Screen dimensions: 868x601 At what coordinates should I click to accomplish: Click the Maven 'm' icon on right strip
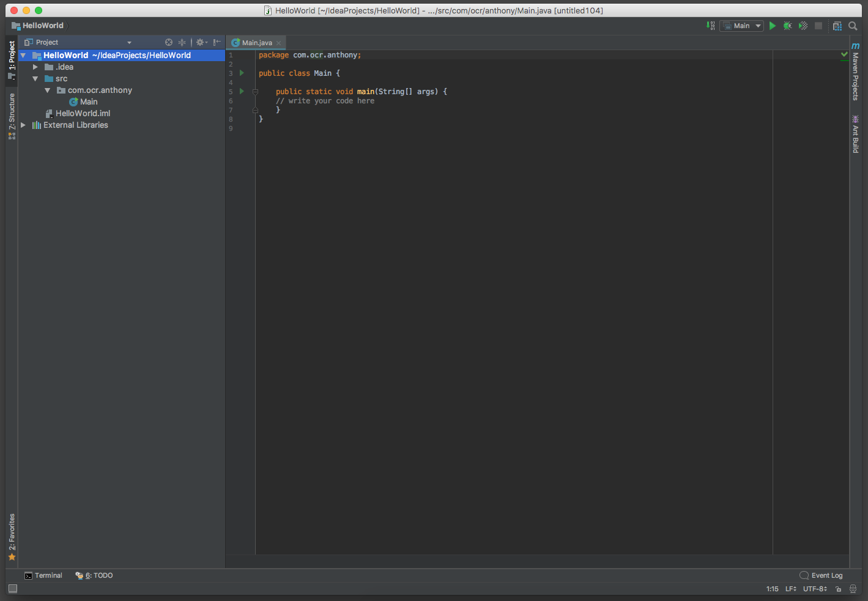[x=855, y=46]
